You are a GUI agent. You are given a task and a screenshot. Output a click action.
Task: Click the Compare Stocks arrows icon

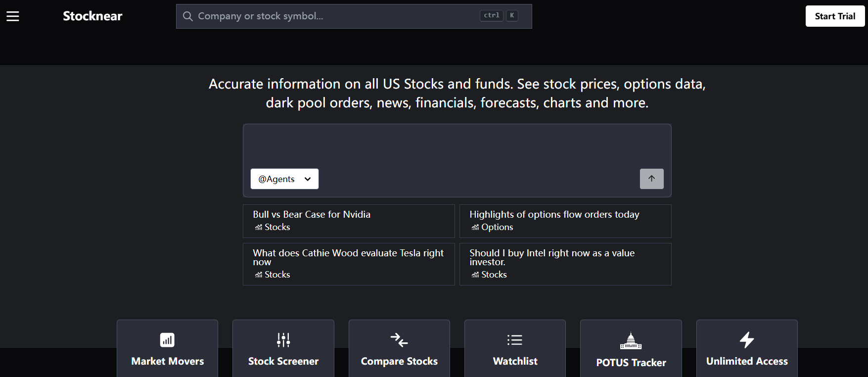pyautogui.click(x=399, y=340)
